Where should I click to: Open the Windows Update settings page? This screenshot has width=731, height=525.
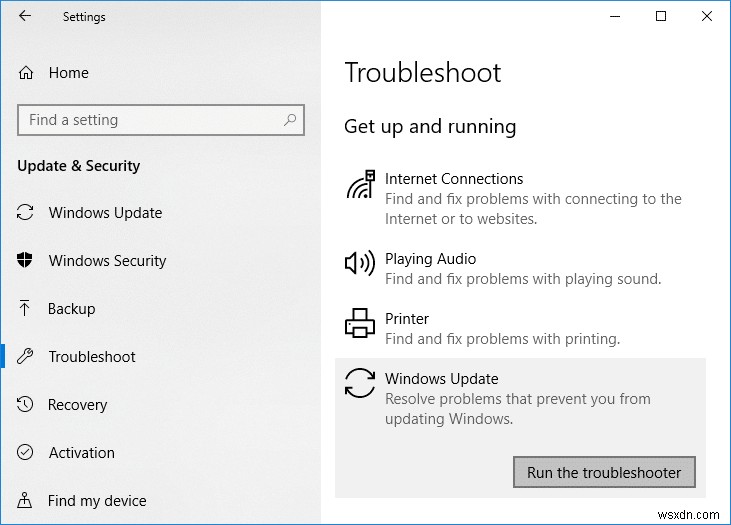tap(105, 213)
